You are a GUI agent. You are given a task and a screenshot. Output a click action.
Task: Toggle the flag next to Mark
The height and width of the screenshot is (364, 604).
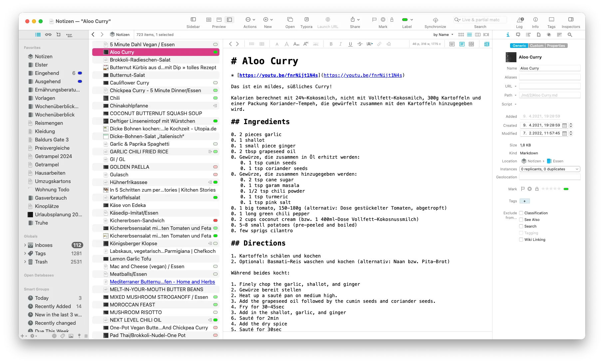point(523,189)
